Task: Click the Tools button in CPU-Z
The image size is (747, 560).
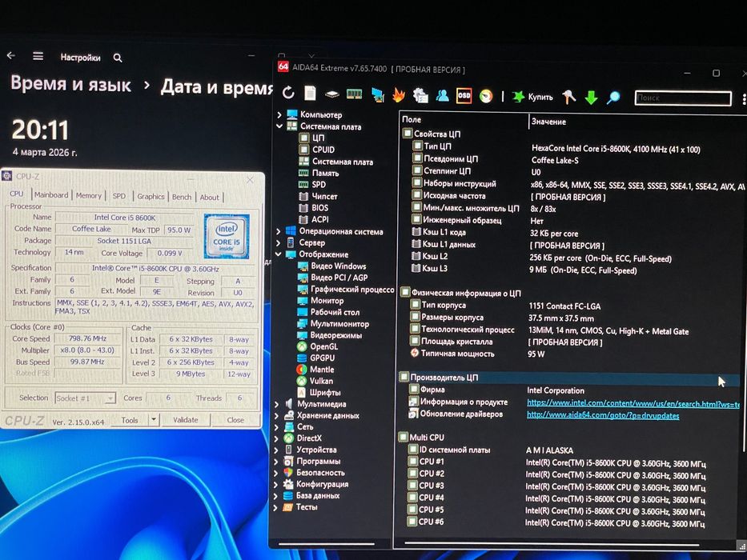Action: tap(130, 420)
